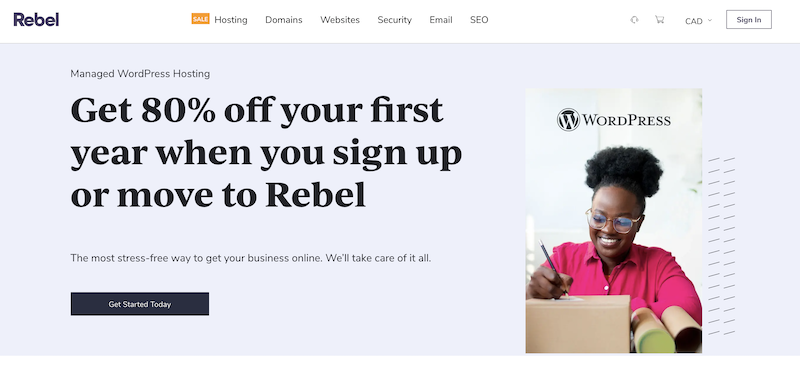Open the support headset icon
Viewport: 800px width, 374px height.
634,20
